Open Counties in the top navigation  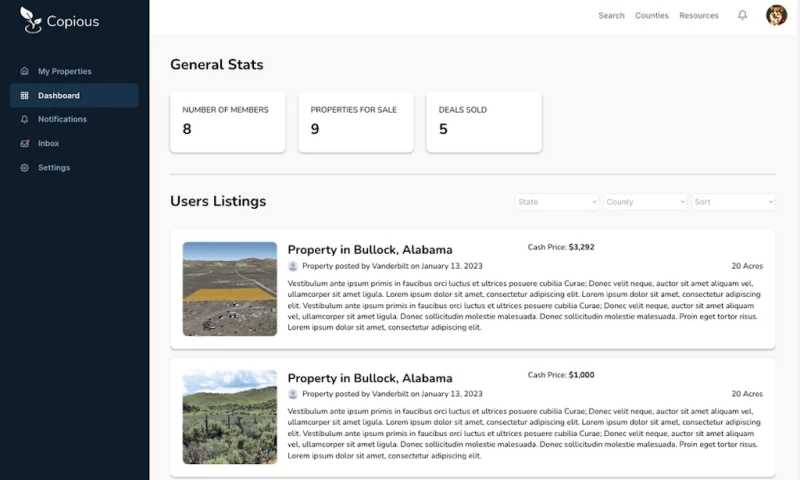tap(652, 16)
